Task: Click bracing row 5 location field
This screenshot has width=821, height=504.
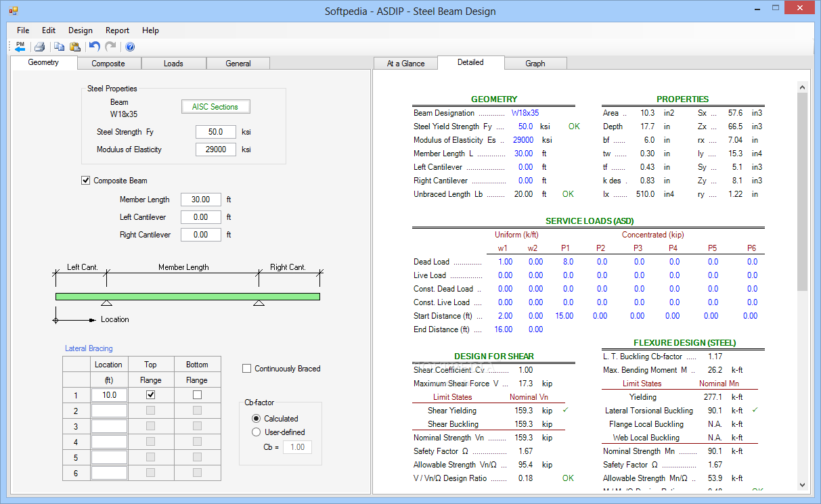Action: click(109, 457)
